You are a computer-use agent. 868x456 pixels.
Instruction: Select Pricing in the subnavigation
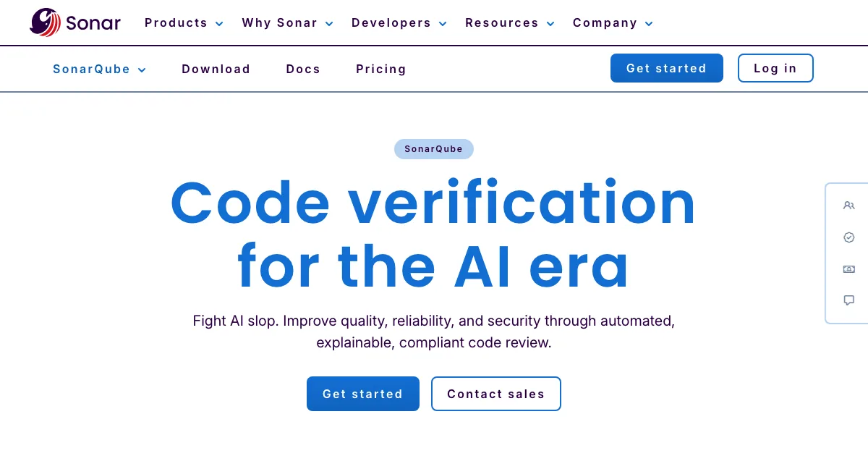tap(381, 69)
